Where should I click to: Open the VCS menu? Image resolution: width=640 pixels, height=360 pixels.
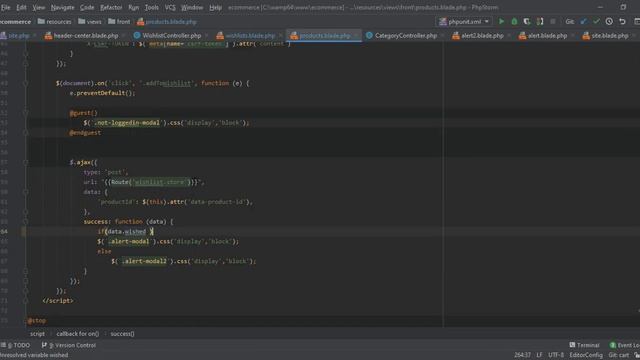pos(170,7)
